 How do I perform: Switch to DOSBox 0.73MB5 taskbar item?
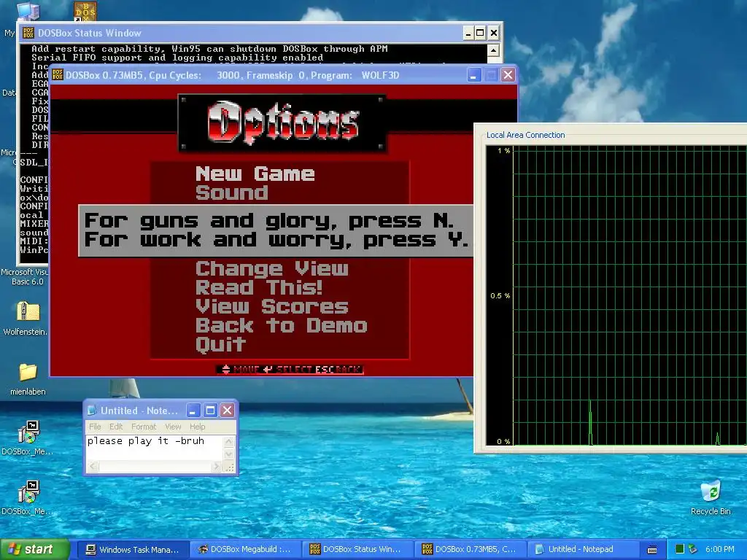469,550
